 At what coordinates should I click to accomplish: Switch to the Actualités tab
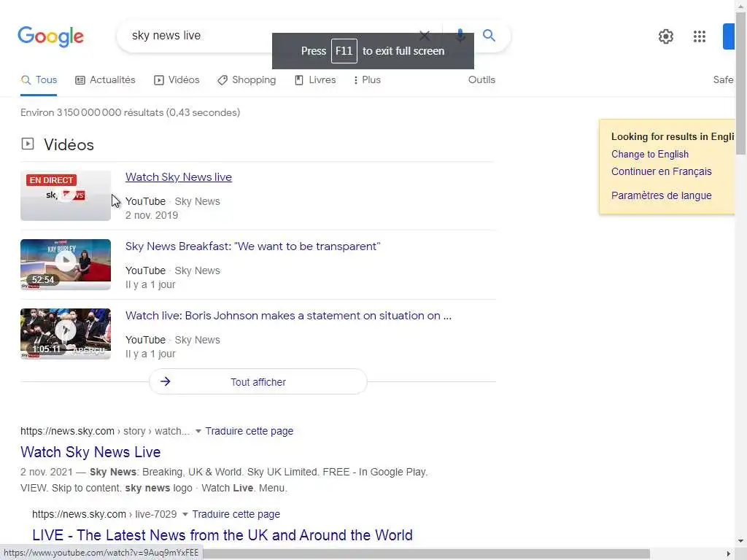pos(105,80)
